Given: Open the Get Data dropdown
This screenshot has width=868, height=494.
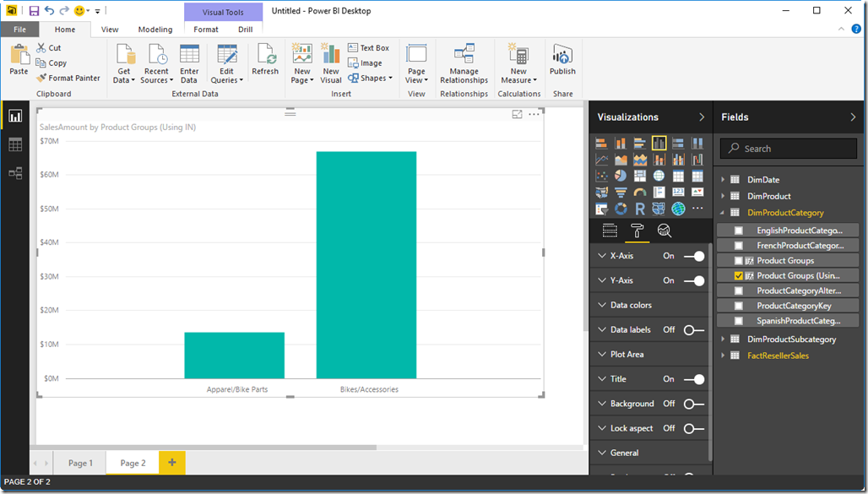Looking at the screenshot, I should [124, 63].
